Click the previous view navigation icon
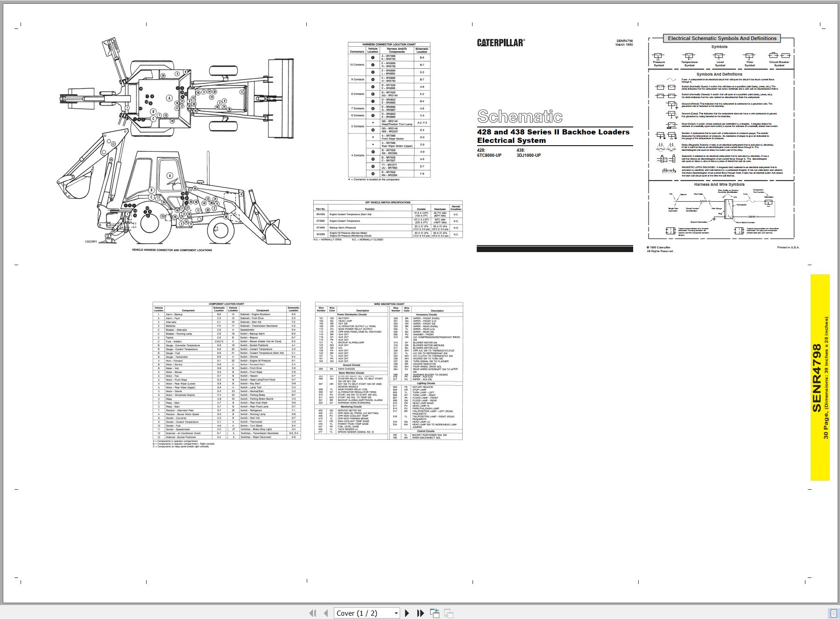This screenshot has height=619, width=840. pyautogui.click(x=435, y=613)
